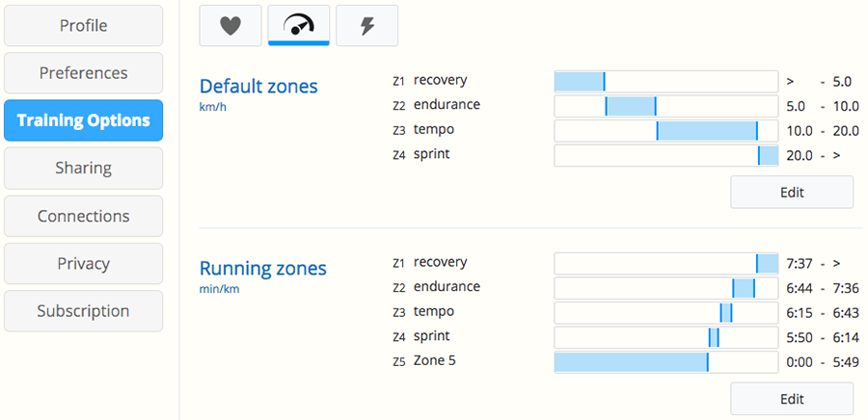Select the Training Options sidebar item

[84, 120]
